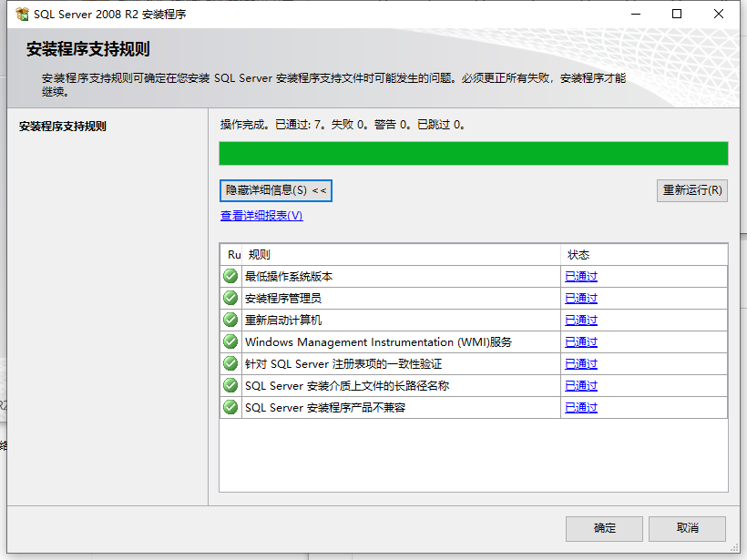Image resolution: width=747 pixels, height=560 pixels.
Task: Confirm with the 确定 button
Action: pos(604,528)
